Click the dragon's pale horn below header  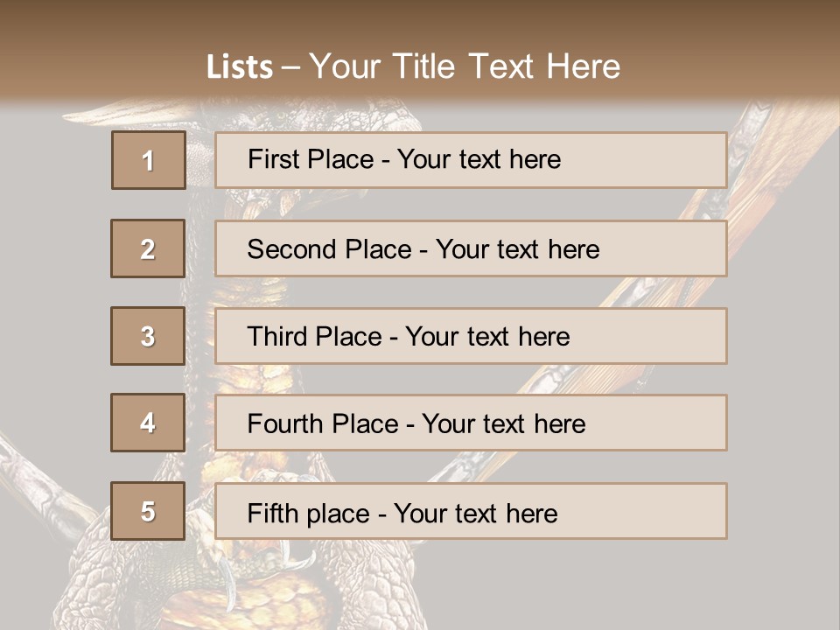129,114
